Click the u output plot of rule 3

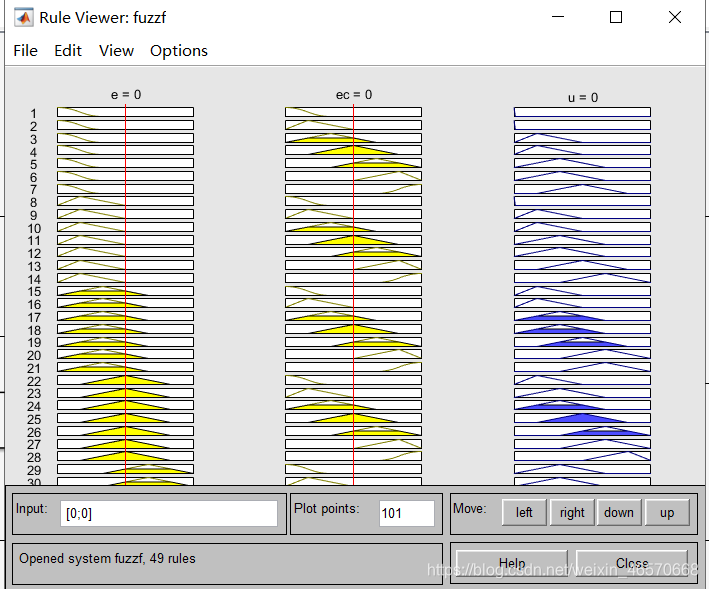pyautogui.click(x=582, y=138)
